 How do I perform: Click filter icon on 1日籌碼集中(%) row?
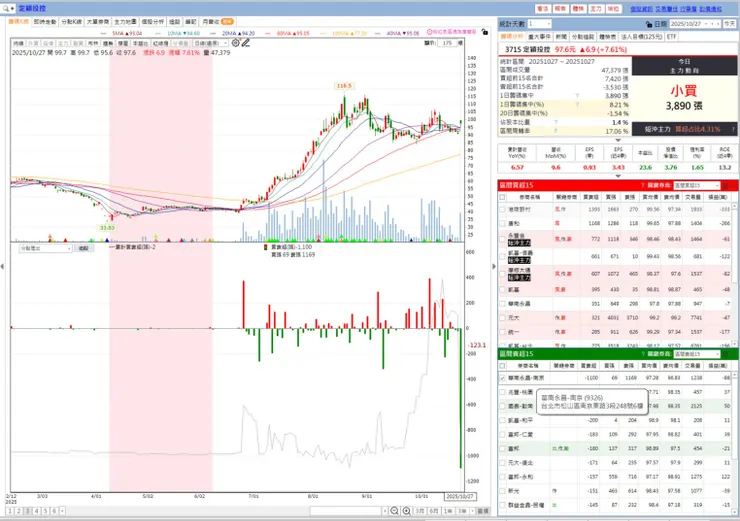click(577, 104)
